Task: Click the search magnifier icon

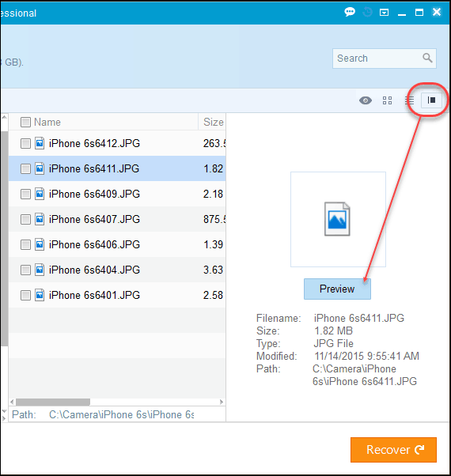Action: (427, 58)
